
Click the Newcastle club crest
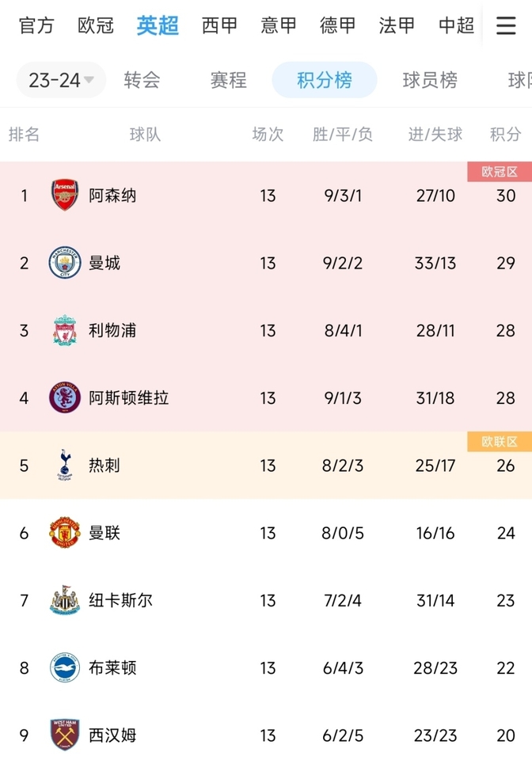[65, 600]
